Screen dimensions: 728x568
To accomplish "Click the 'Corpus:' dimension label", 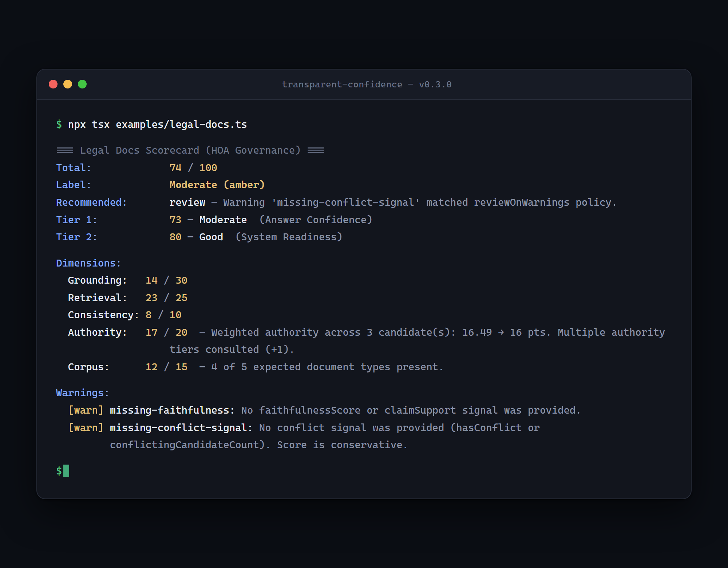I will point(88,367).
